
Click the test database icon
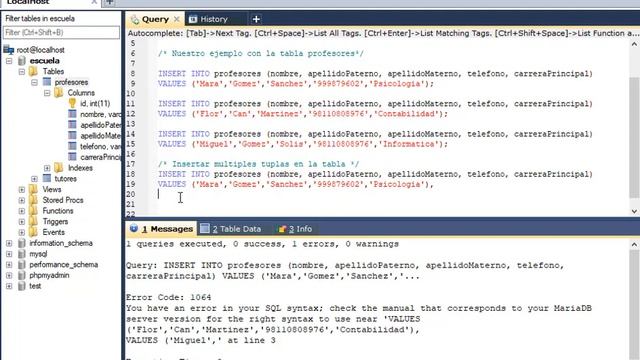22,286
